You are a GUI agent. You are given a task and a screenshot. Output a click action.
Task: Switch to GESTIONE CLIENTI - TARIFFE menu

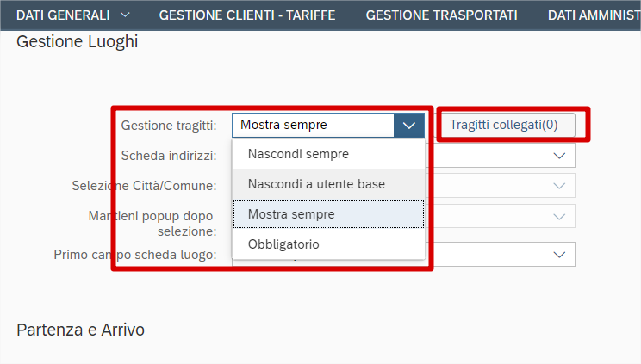247,15
